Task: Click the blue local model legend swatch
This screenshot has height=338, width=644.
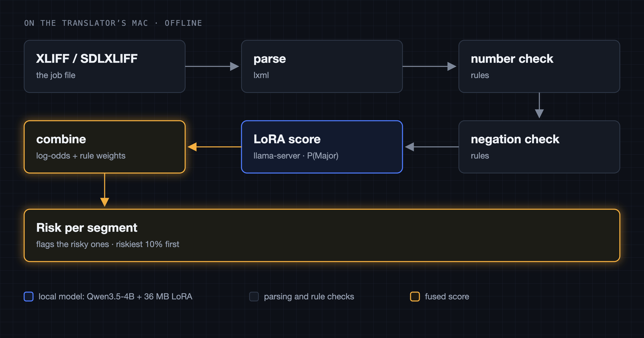Action: [29, 297]
